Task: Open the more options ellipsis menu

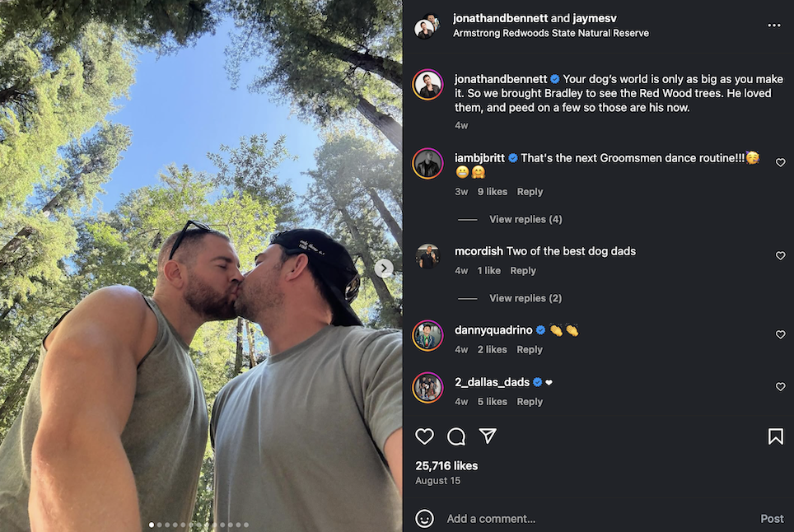Action: tap(773, 26)
